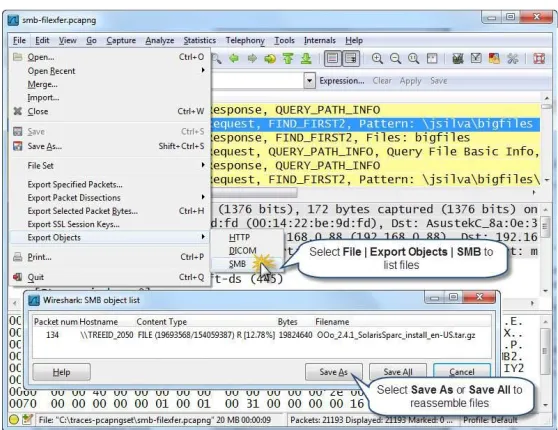Expand Export Packet Dissections submenu
This screenshot has width=558, height=430.
pyautogui.click(x=109, y=198)
